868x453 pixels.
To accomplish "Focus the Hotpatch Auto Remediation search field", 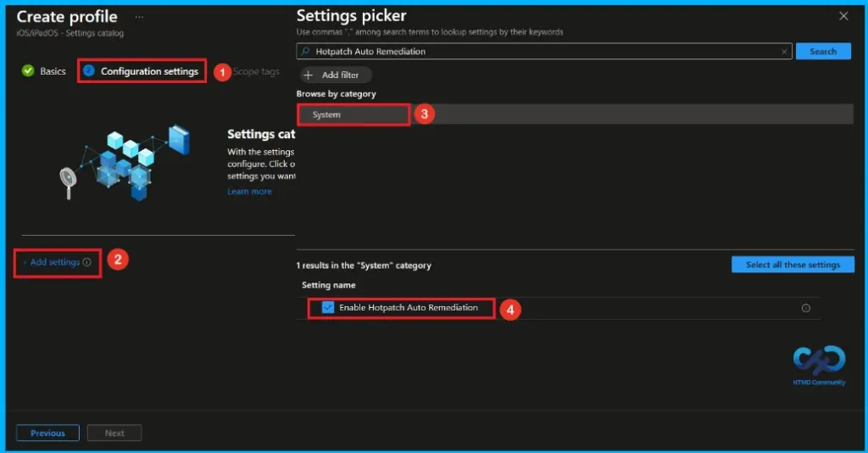I will tap(543, 51).
